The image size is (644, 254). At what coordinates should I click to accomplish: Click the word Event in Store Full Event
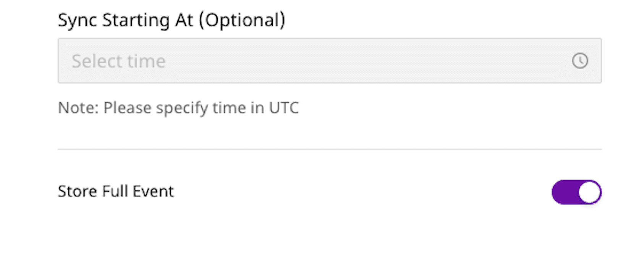pyautogui.click(x=153, y=191)
